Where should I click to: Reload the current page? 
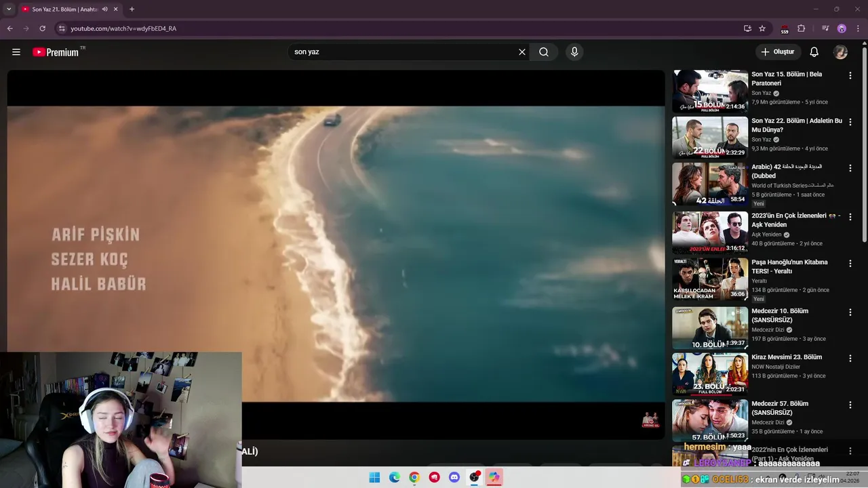(x=43, y=28)
